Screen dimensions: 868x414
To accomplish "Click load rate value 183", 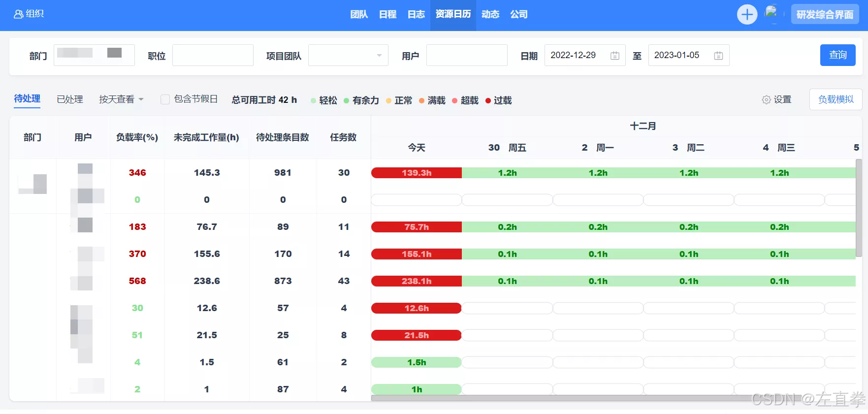I will 137,227.
